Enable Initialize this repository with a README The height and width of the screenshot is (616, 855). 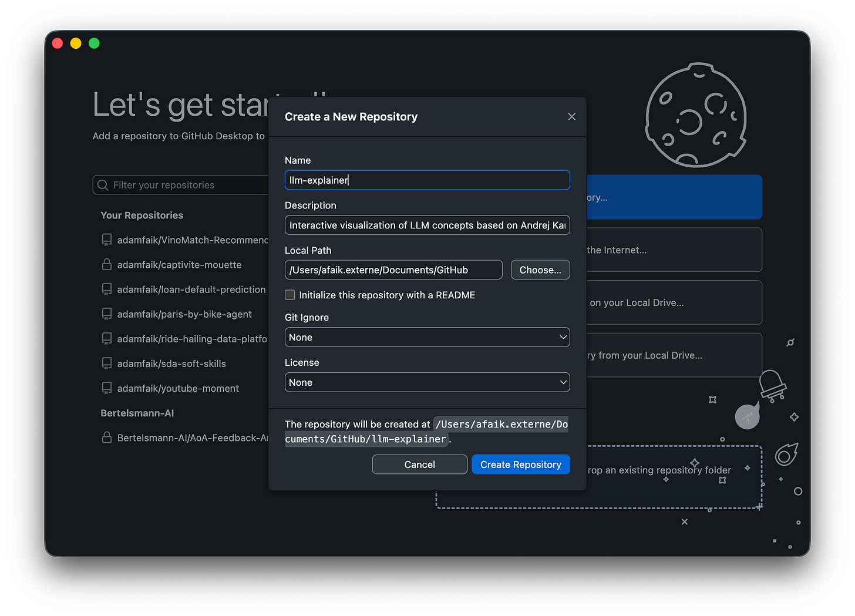click(x=290, y=295)
